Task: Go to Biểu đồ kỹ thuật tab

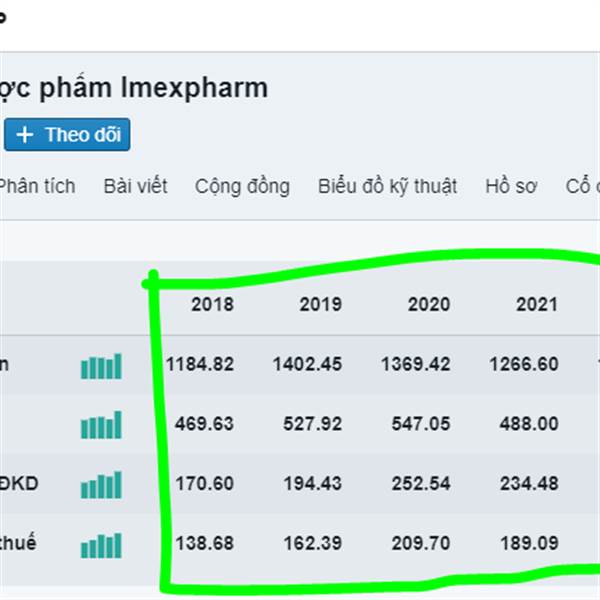Action: click(x=387, y=186)
